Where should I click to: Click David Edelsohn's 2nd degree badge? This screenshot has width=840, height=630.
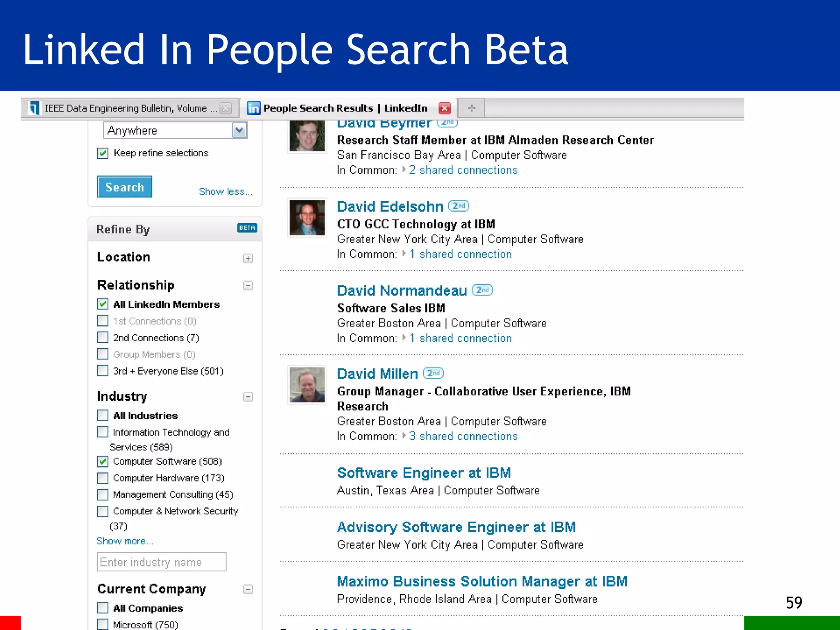[459, 206]
